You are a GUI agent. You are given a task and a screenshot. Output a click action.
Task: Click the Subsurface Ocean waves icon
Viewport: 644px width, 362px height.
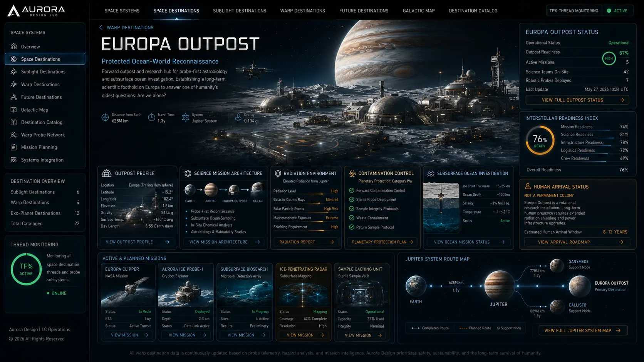431,173
